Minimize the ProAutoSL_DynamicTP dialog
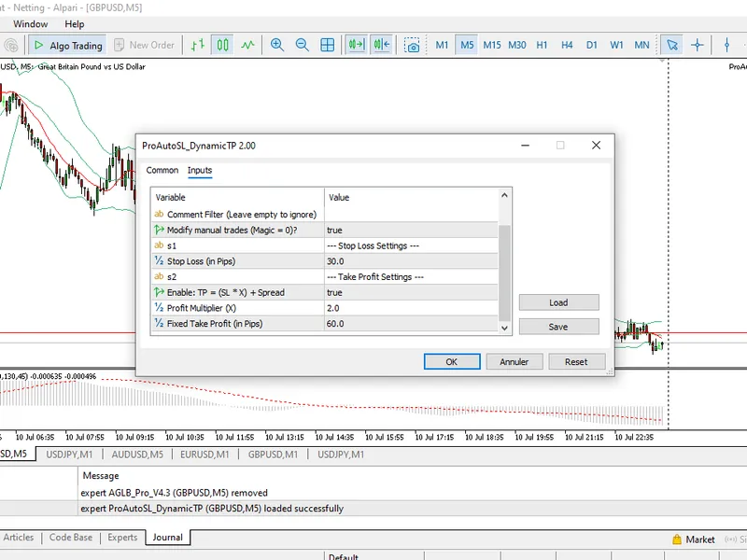The width and height of the screenshot is (747, 560). (x=525, y=146)
